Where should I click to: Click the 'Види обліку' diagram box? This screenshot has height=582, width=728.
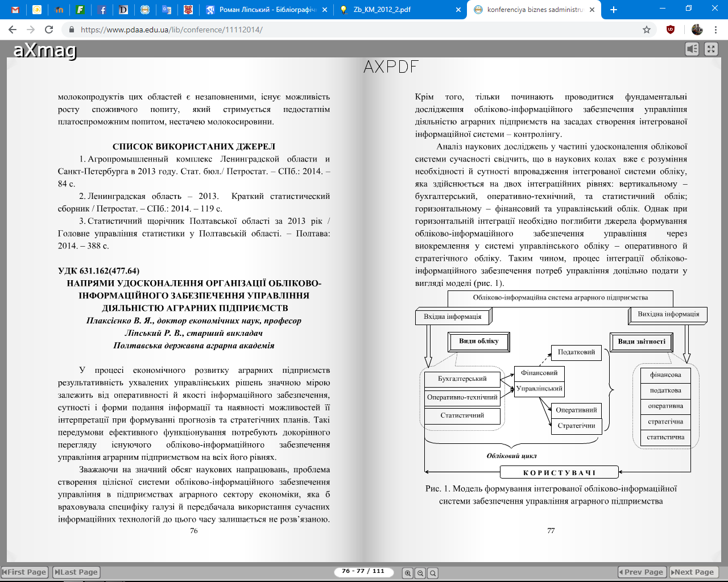pos(478,342)
